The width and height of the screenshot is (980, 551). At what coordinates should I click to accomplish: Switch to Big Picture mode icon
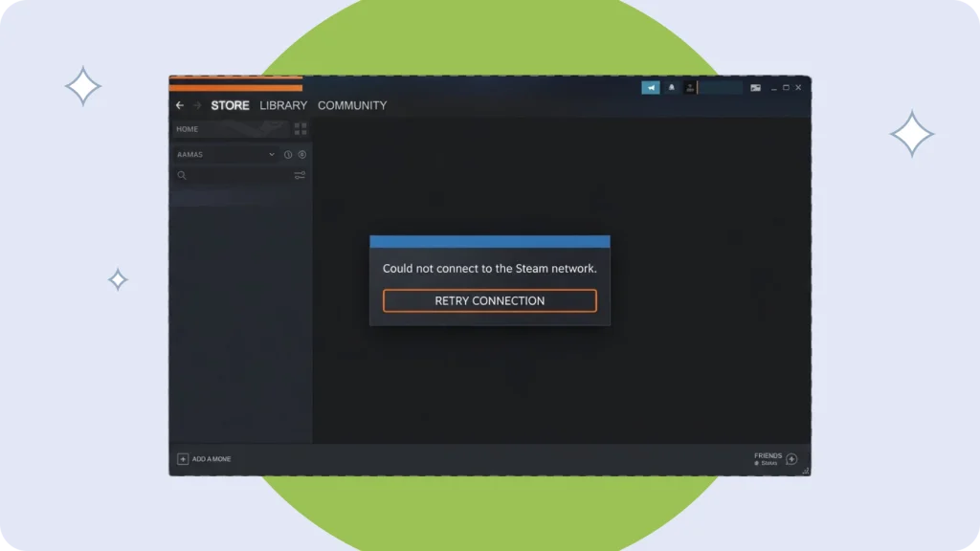[755, 88]
